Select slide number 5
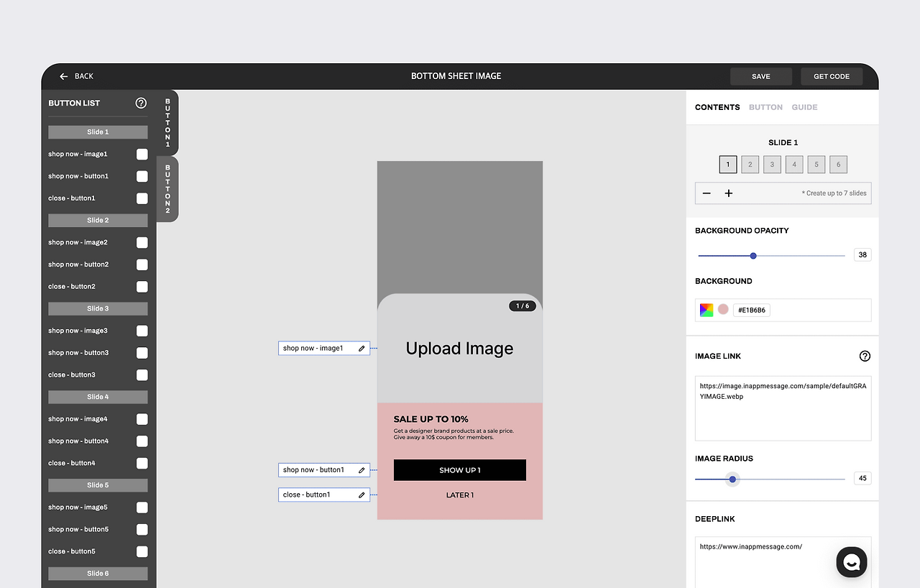Viewport: 920px width, 588px height. pyautogui.click(x=816, y=165)
